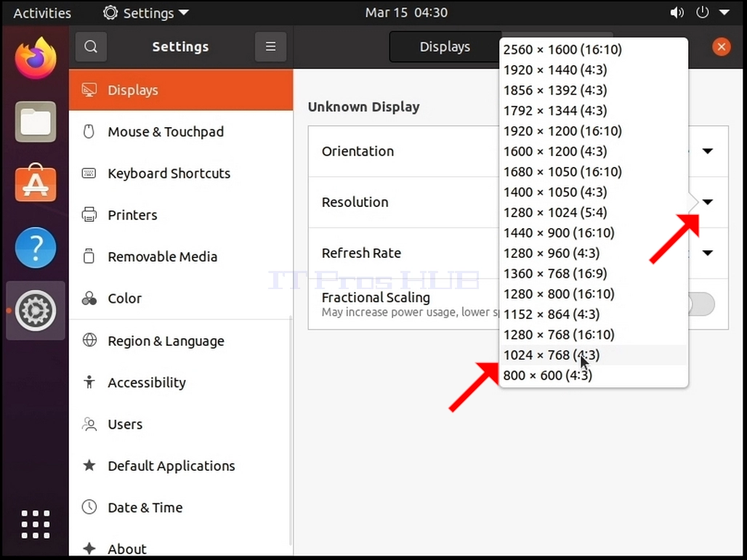Click the Settings gear in dock

coord(36,310)
